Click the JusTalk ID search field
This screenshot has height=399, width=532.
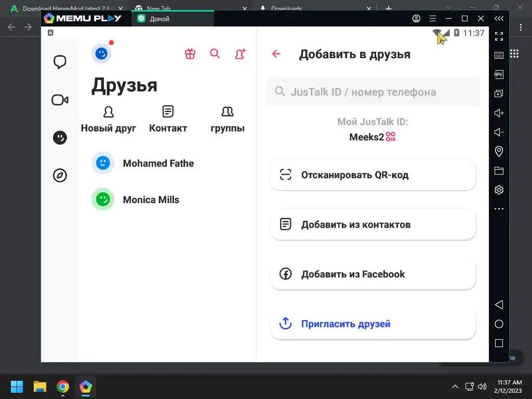pos(373,91)
